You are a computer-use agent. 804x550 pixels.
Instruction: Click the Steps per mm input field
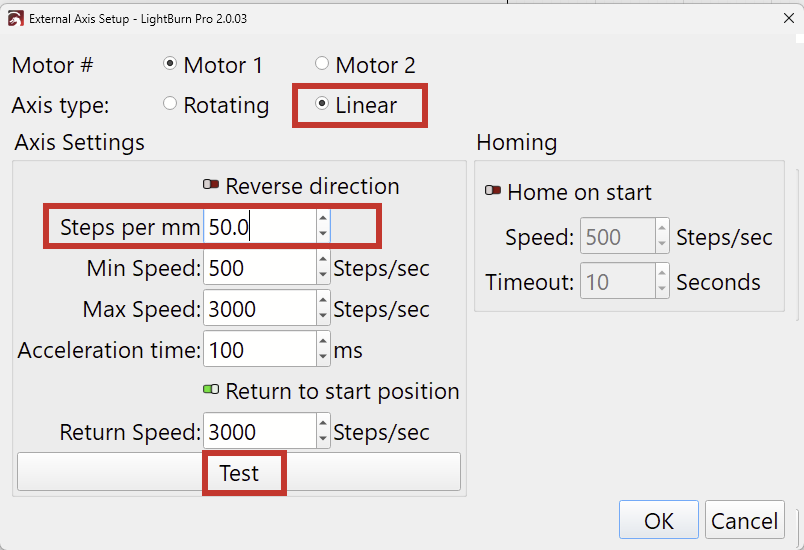(x=258, y=227)
